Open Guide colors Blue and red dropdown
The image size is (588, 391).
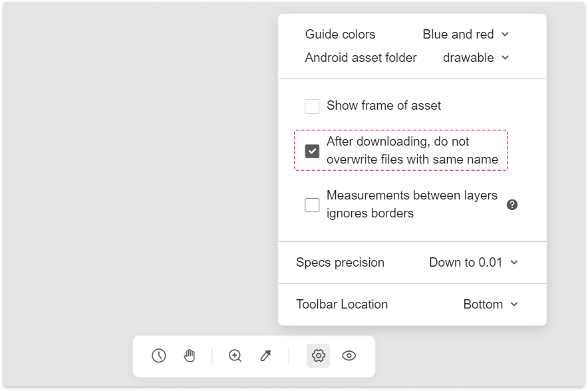466,34
